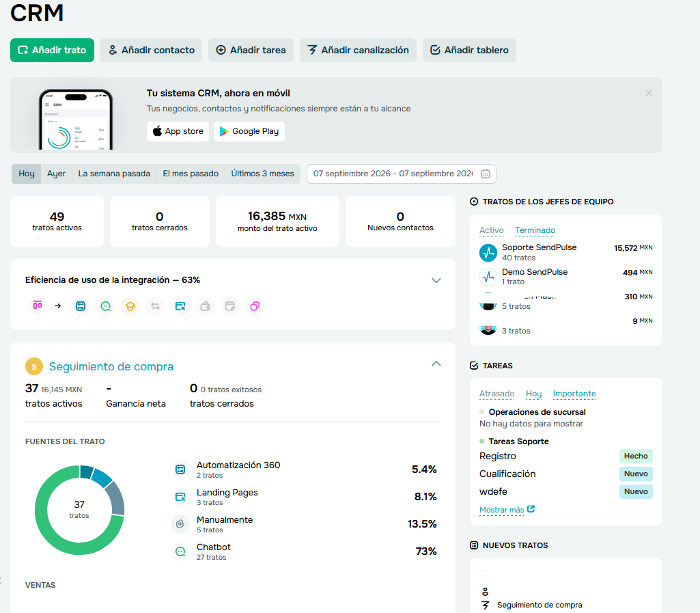Image resolution: width=700 pixels, height=613 pixels.
Task: Select La semana pasada filter
Action: (x=114, y=174)
